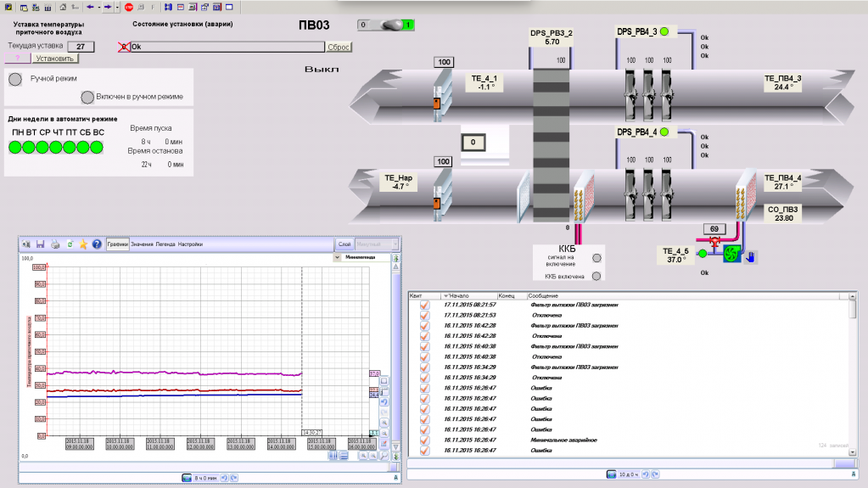
Task: Click the horizontal bars layout icon
Action: (x=344, y=455)
